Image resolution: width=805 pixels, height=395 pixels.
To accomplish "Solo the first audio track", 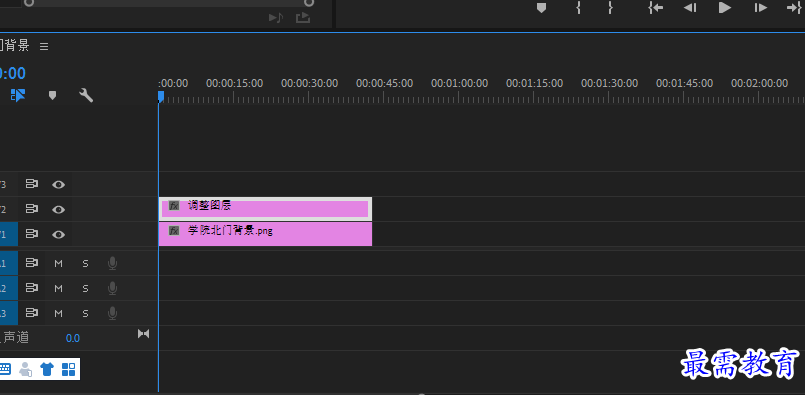I will (85, 264).
